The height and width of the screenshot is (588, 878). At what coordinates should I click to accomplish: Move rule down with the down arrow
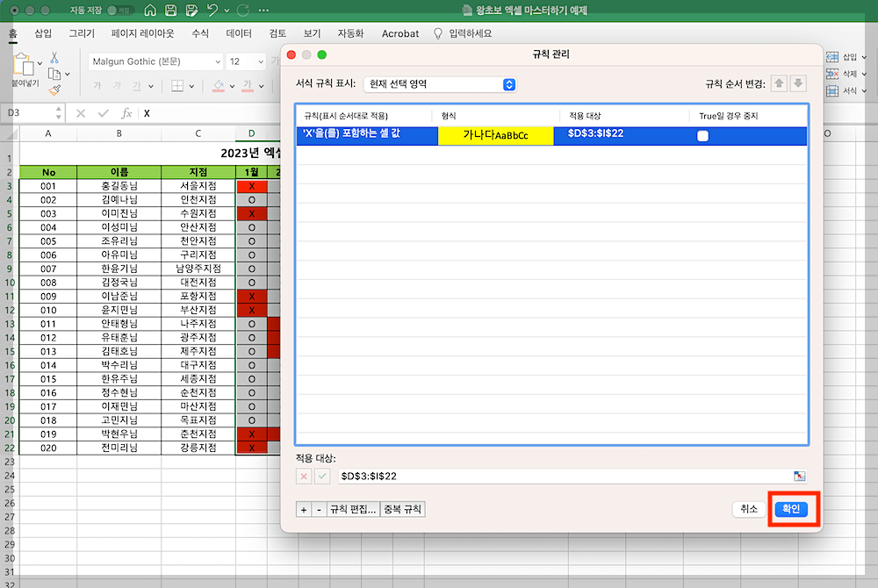point(798,84)
